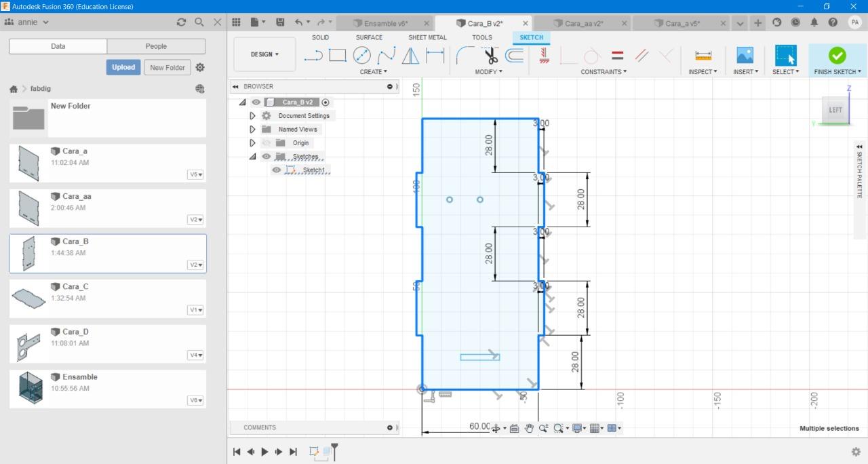This screenshot has height=464, width=868.
Task: Open the Design workspace dropdown
Action: click(264, 54)
